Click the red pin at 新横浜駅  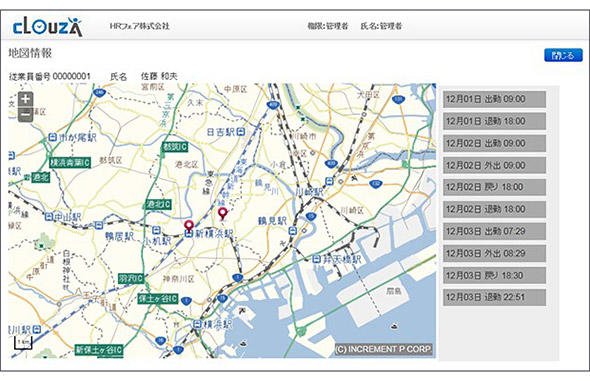coord(189,226)
